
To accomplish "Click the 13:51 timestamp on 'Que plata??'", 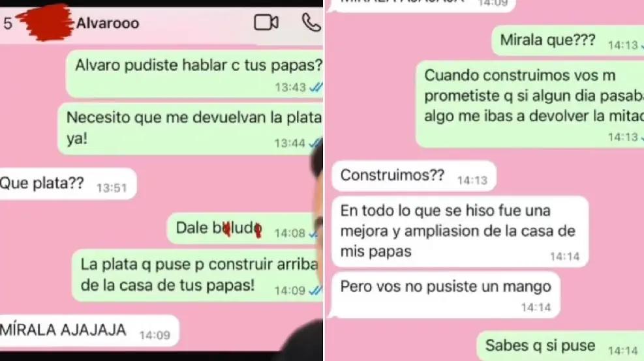I will [x=112, y=188].
